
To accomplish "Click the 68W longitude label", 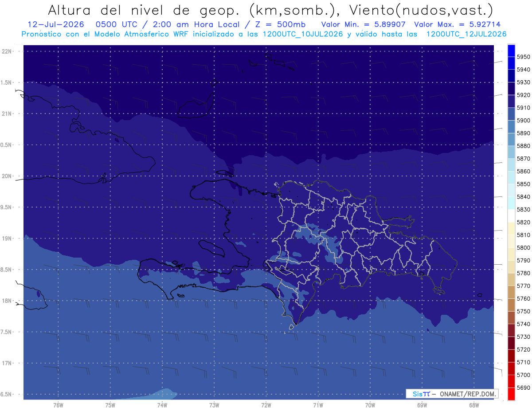I will click(x=473, y=405).
